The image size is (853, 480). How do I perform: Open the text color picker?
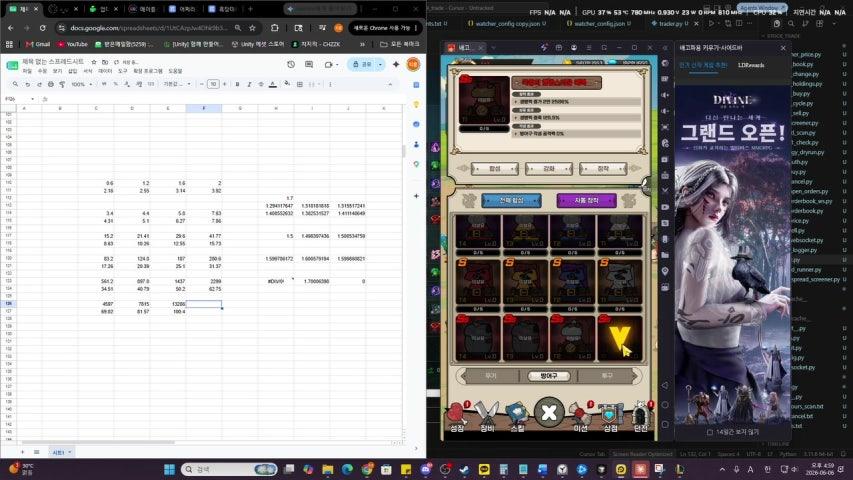pos(273,84)
